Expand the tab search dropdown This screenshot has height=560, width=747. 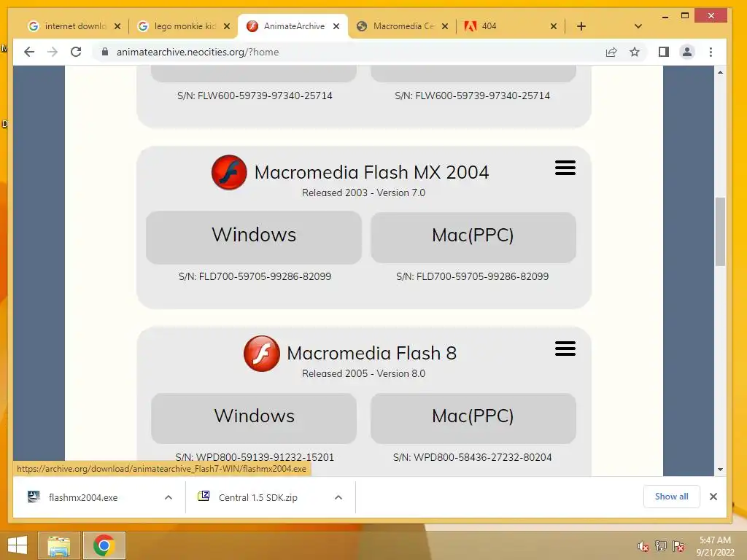(x=638, y=26)
